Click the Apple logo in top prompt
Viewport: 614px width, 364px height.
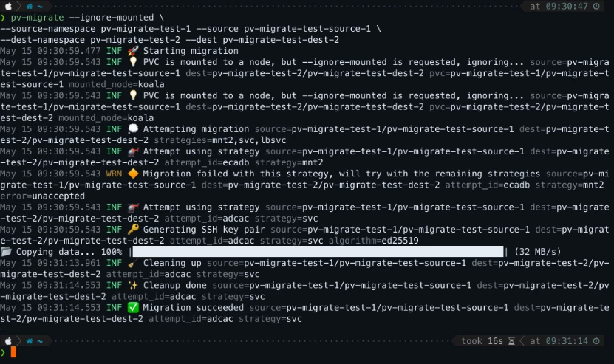pyautogui.click(x=8, y=6)
